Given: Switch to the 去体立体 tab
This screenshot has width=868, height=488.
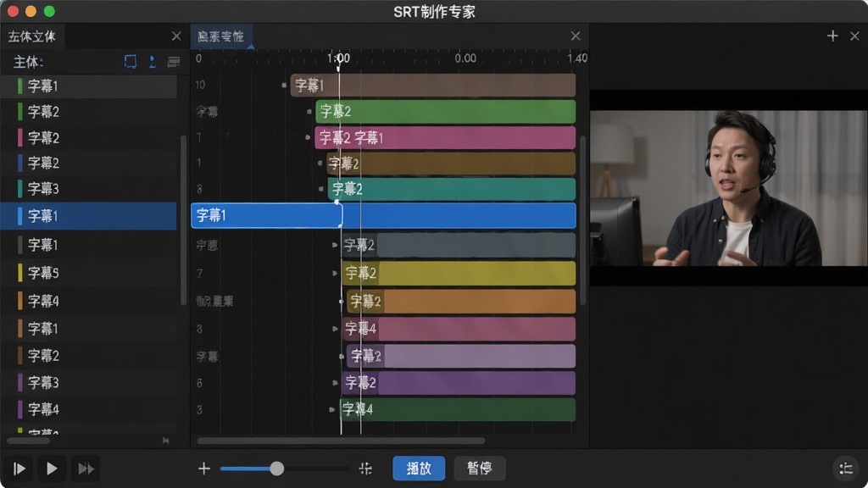Looking at the screenshot, I should point(32,36).
